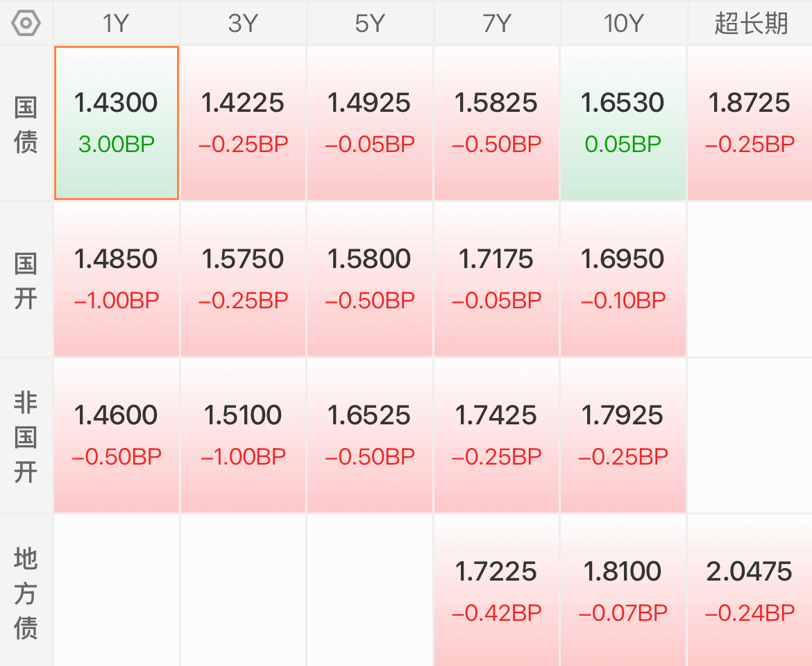Select the 国债 row label

click(x=26, y=124)
